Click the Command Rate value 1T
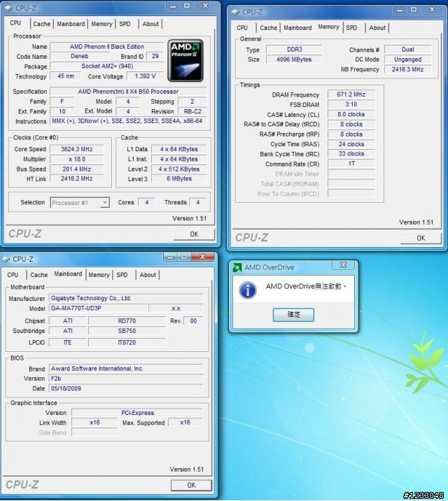 tap(351, 164)
